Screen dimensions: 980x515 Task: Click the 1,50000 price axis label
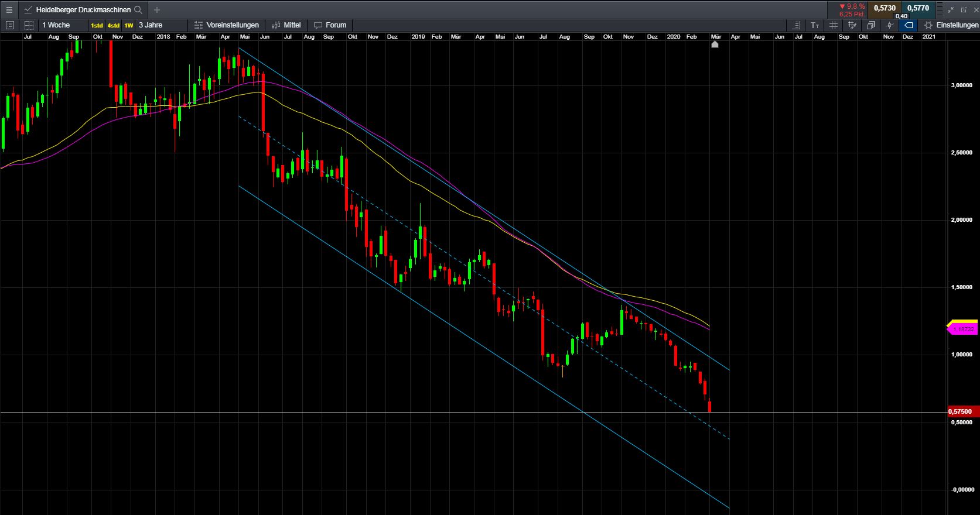(x=961, y=287)
